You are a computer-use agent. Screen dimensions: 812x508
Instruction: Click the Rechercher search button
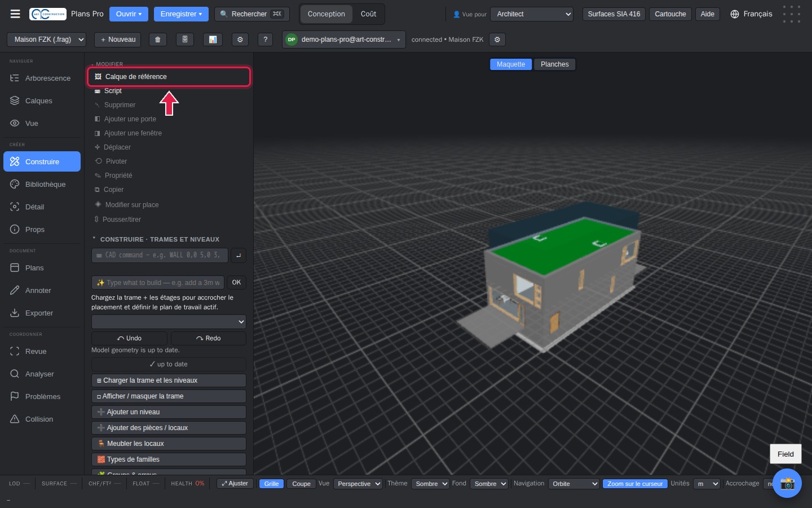(251, 14)
